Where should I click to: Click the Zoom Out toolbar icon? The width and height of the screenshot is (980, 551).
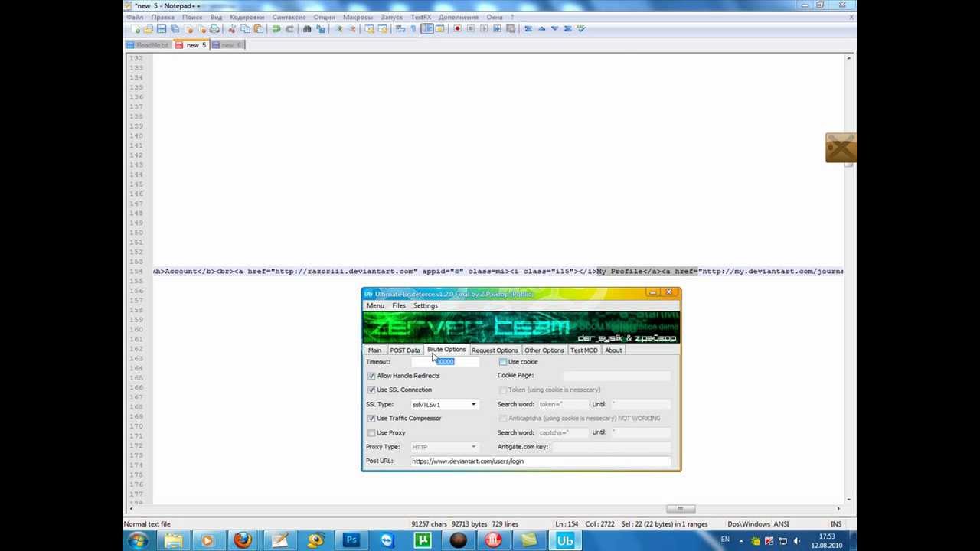pos(352,29)
